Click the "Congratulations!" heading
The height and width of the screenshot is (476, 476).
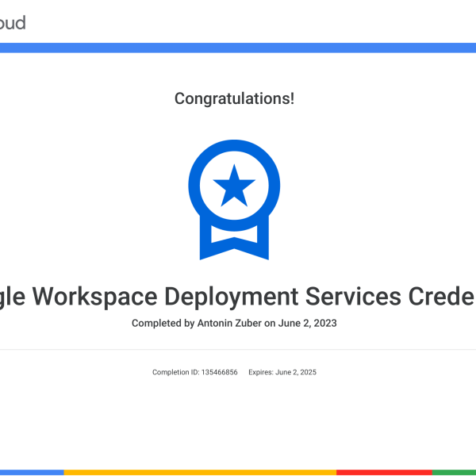pos(234,98)
